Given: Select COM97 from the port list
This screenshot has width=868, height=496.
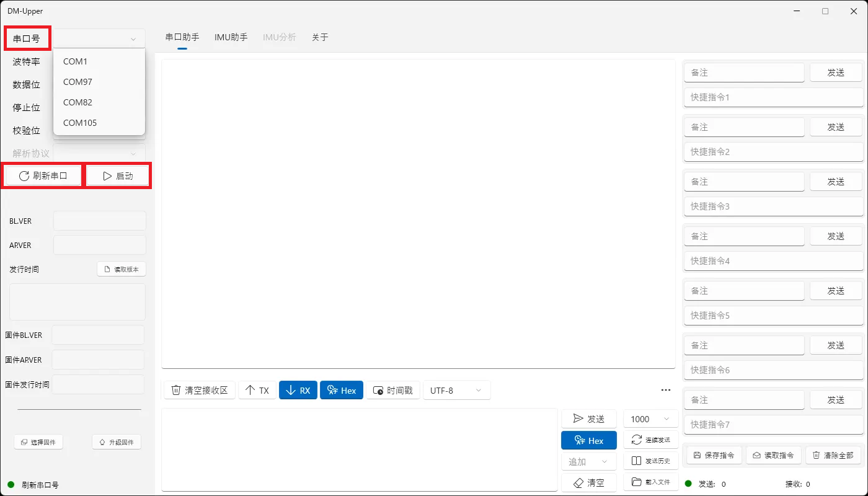Looking at the screenshot, I should [x=77, y=81].
